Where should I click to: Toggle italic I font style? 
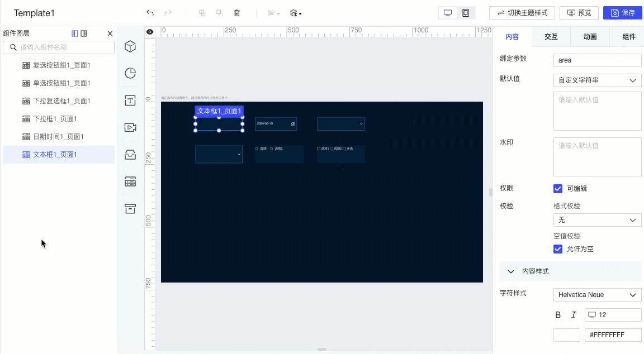pyautogui.click(x=574, y=315)
